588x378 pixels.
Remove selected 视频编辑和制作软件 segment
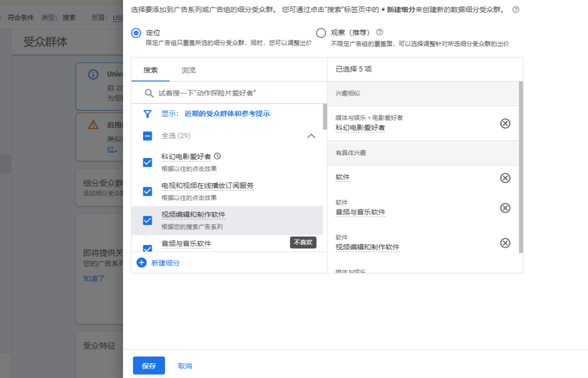pyautogui.click(x=505, y=243)
